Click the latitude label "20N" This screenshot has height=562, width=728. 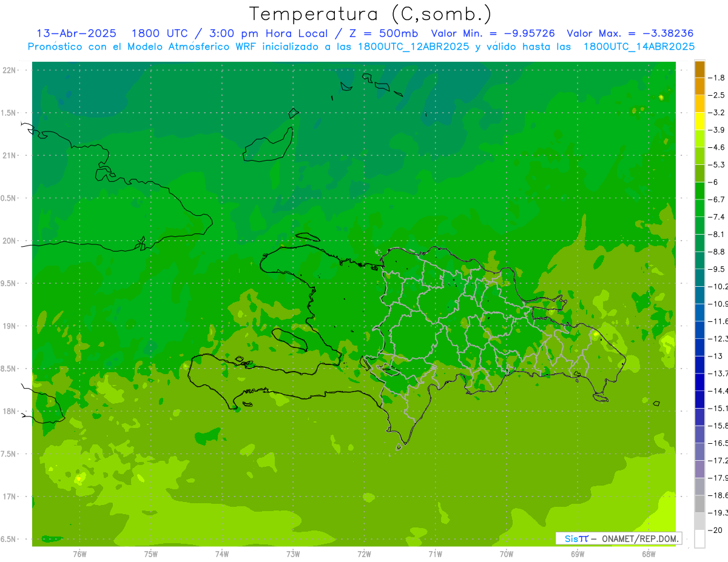[x=10, y=241]
